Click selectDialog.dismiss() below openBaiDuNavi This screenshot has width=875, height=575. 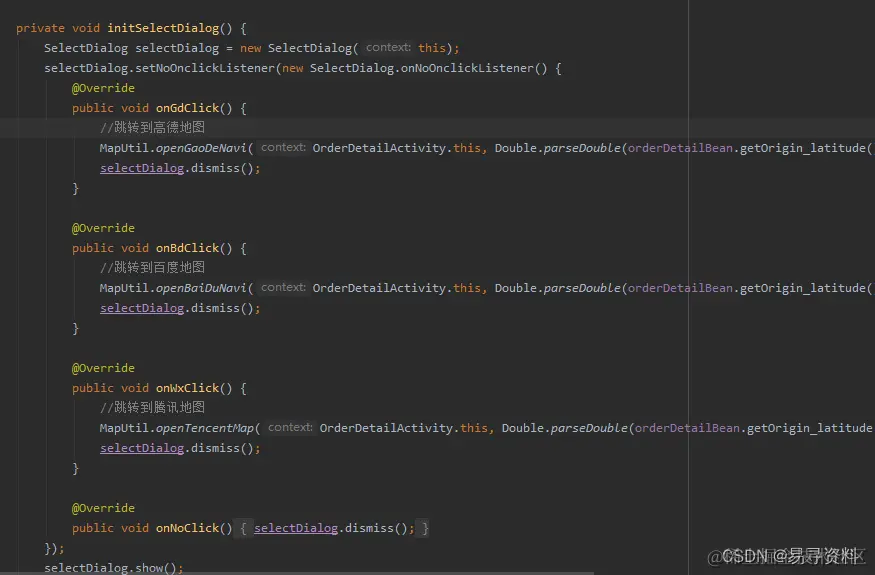pos(180,308)
